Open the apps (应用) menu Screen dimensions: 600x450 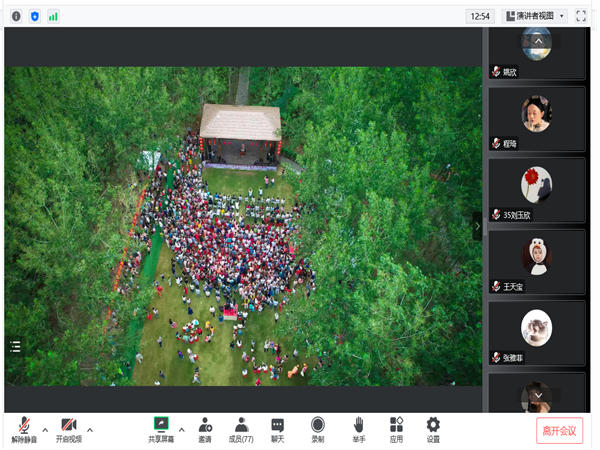(396, 429)
